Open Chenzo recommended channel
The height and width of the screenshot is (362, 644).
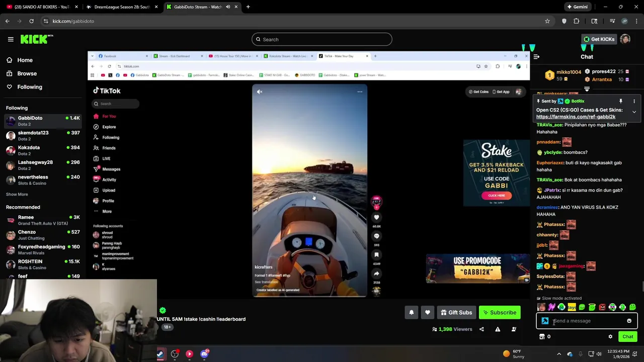[43, 235]
